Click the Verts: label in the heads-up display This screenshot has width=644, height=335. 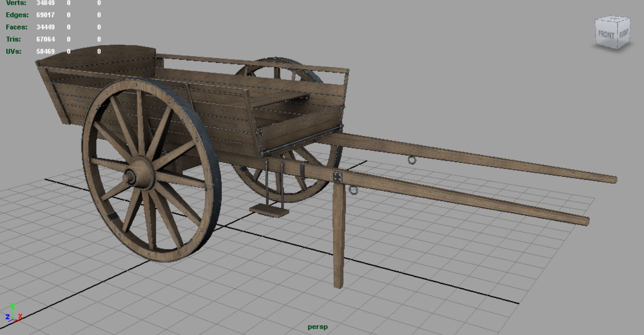pyautogui.click(x=17, y=3)
